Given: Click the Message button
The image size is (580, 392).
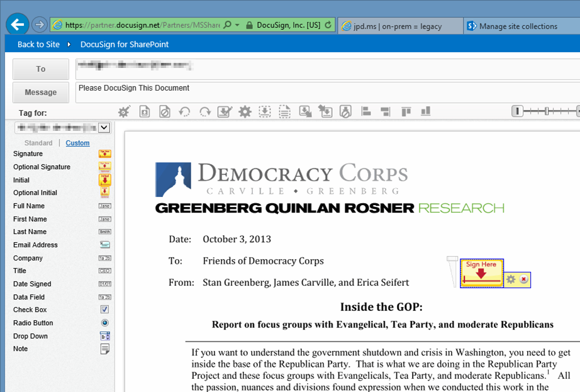Looking at the screenshot, I should pyautogui.click(x=41, y=92).
